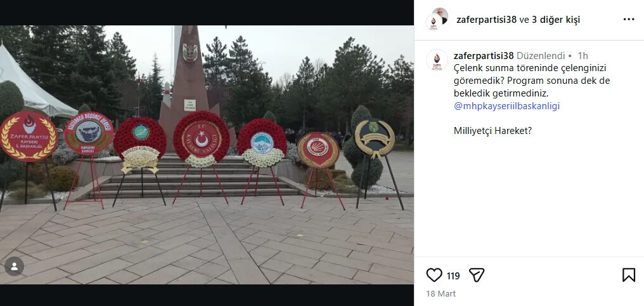
Task: Click the monument tower in the photo
Action: (189, 83)
